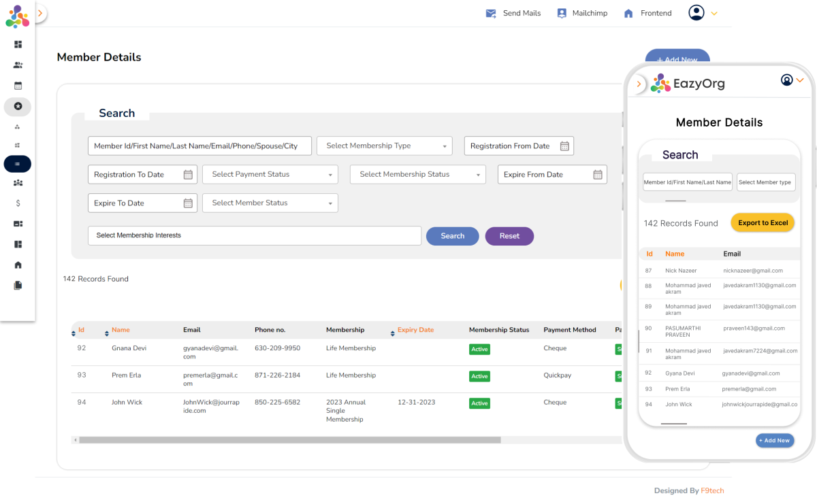
Task: Open the home icon in the sidebar
Action: click(18, 265)
